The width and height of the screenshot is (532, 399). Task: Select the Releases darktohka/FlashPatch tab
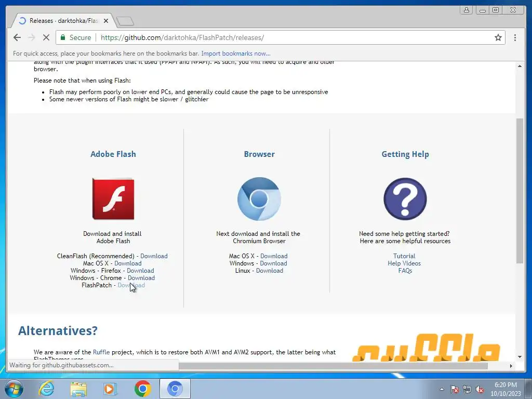[x=63, y=21]
